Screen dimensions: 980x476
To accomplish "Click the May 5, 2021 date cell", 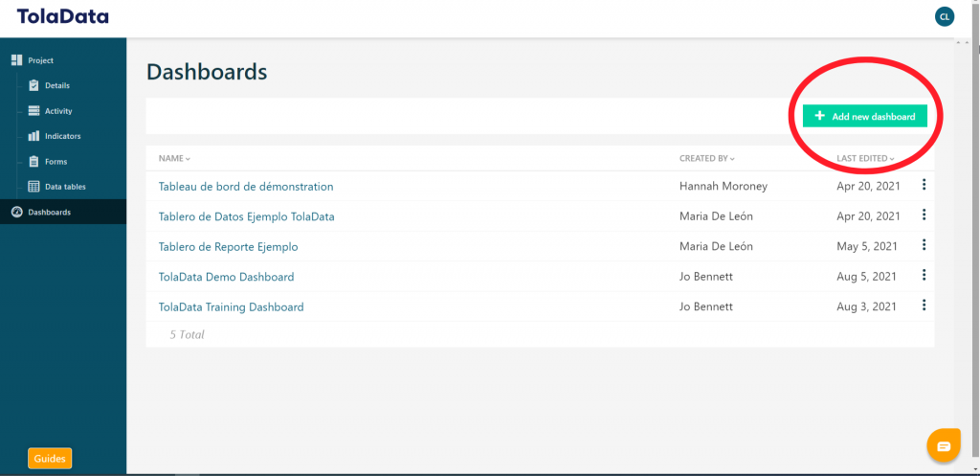I will pos(867,246).
